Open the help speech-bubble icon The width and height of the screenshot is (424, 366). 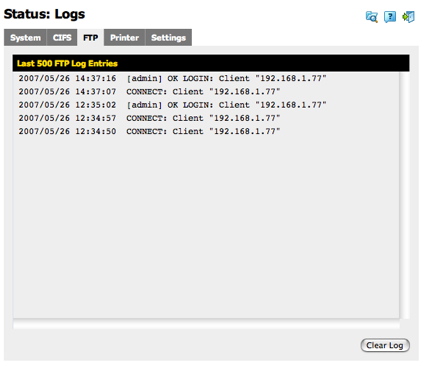click(390, 17)
